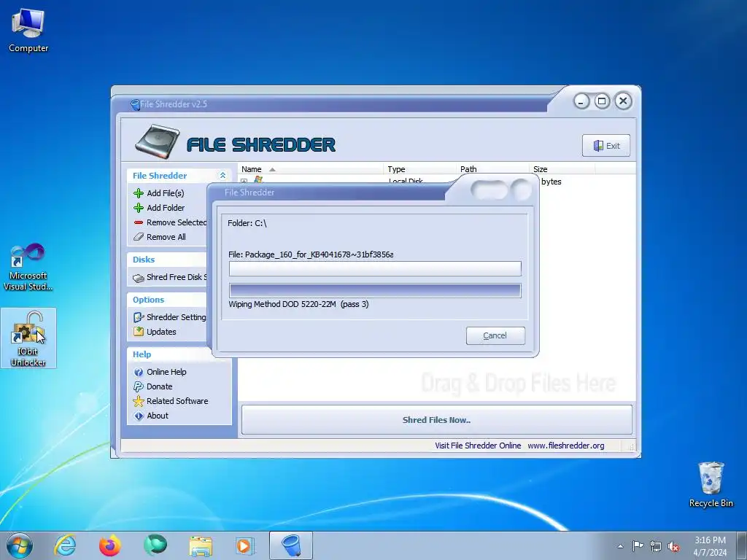Cancel the shredding progress dialog
Image resolution: width=747 pixels, height=560 pixels.
(x=495, y=335)
